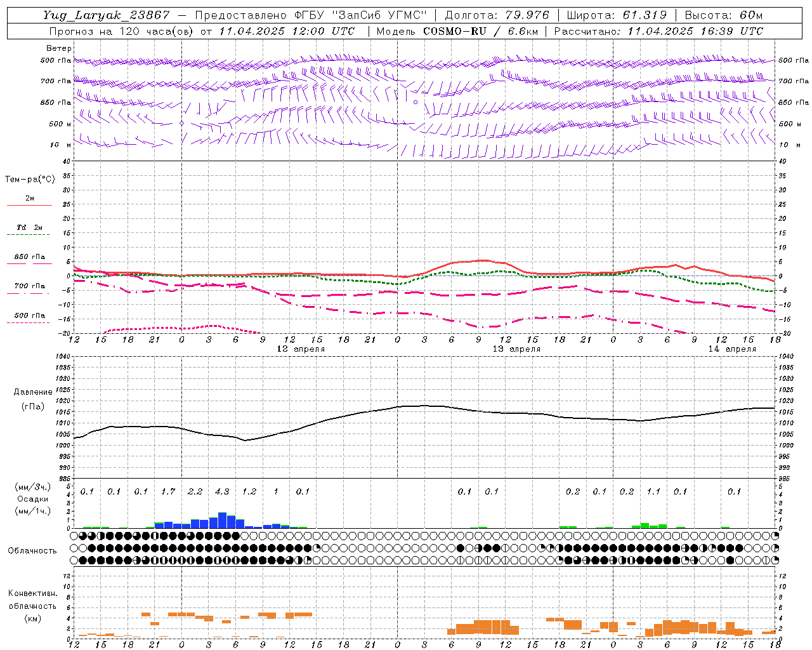Click the Тем-ра(°C) axis label
The width and height of the screenshot is (812, 650).
30,180
